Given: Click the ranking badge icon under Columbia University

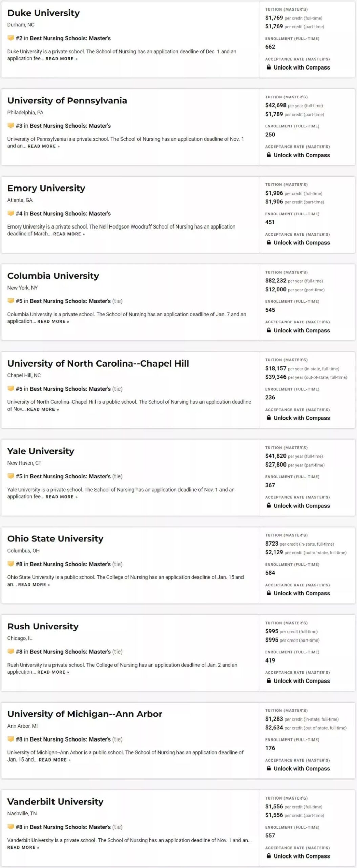Looking at the screenshot, I should [x=11, y=301].
